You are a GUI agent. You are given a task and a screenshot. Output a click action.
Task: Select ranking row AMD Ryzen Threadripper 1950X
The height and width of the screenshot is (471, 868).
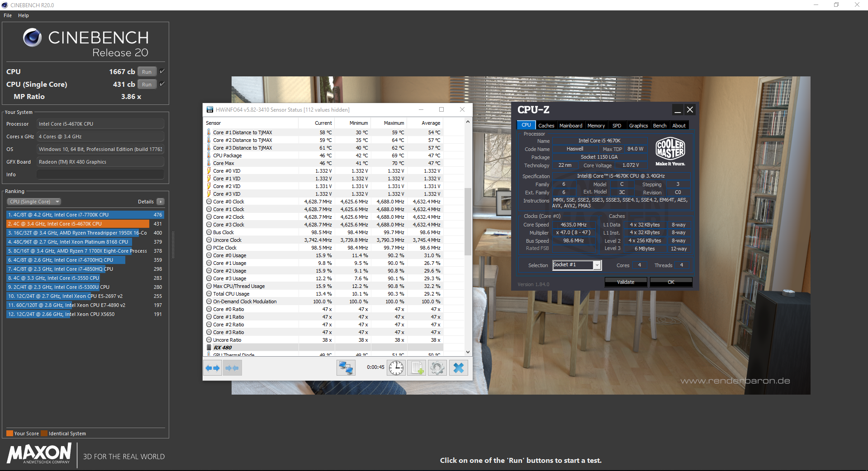pos(85,233)
